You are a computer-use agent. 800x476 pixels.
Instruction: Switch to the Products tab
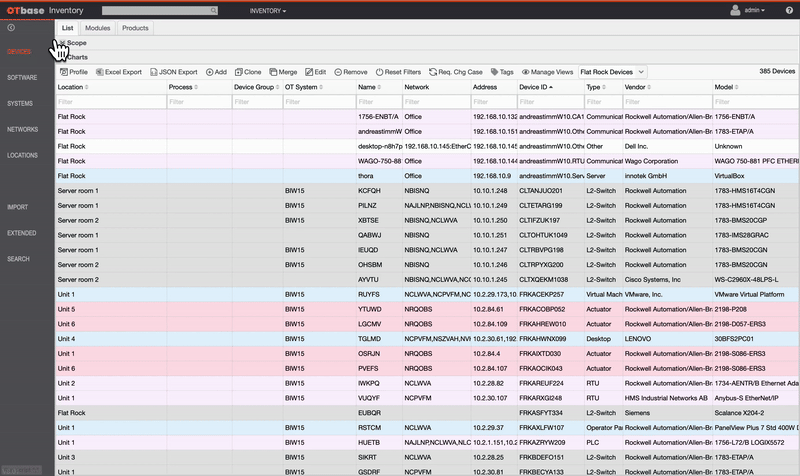[135, 28]
